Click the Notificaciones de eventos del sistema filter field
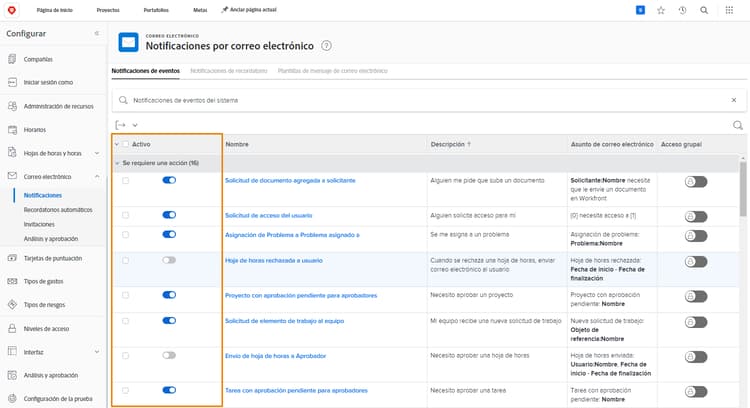 429,100
